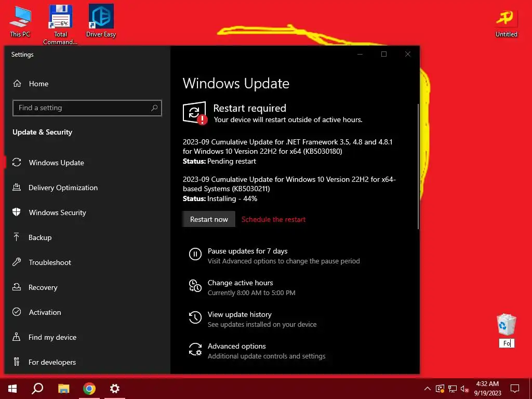Click the Settings gear in the taskbar

pyautogui.click(x=115, y=389)
